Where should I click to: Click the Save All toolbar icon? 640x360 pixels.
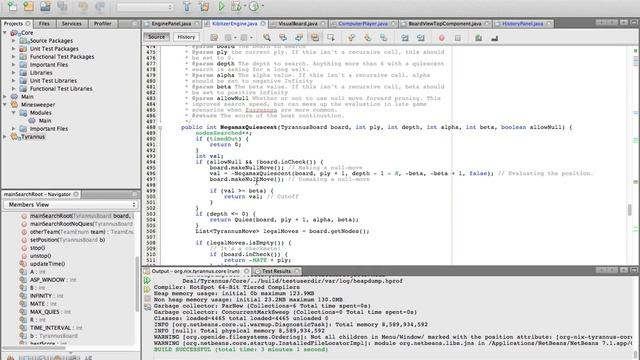(62, 6)
